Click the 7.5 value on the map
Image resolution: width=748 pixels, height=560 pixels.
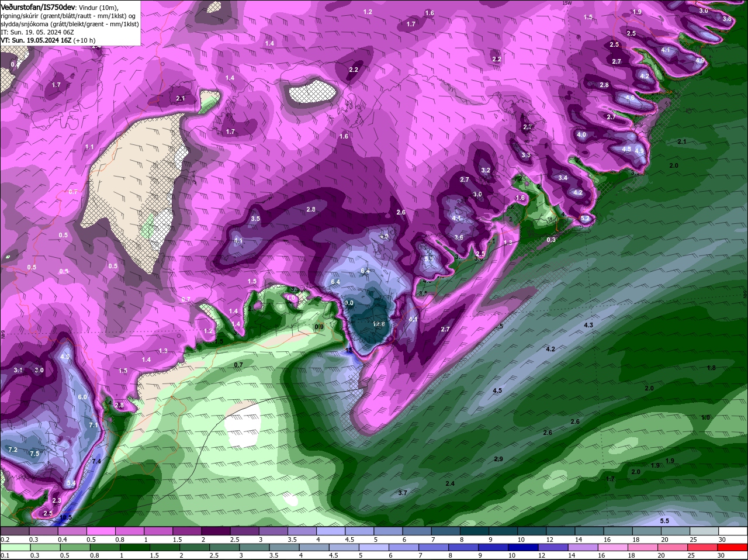click(x=34, y=454)
